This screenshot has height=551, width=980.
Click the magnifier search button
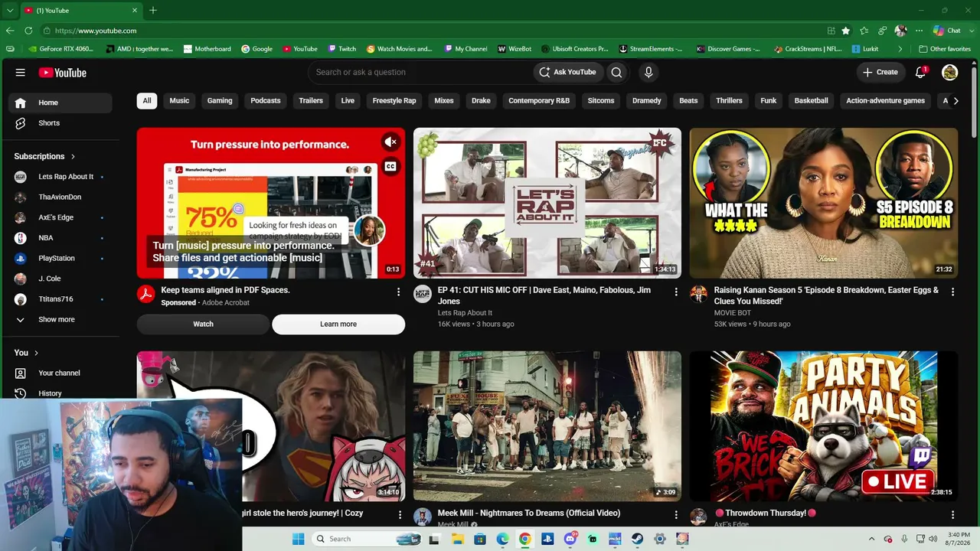click(616, 72)
